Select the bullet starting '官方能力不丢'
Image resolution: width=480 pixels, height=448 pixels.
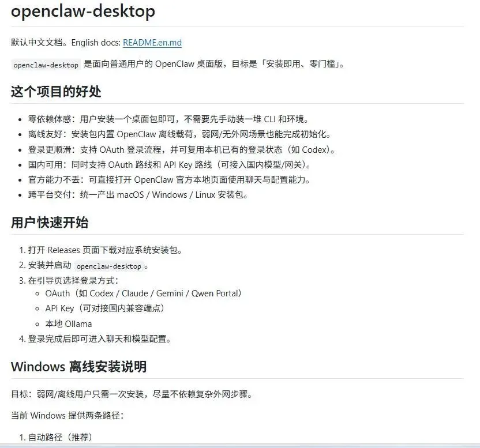(169, 180)
